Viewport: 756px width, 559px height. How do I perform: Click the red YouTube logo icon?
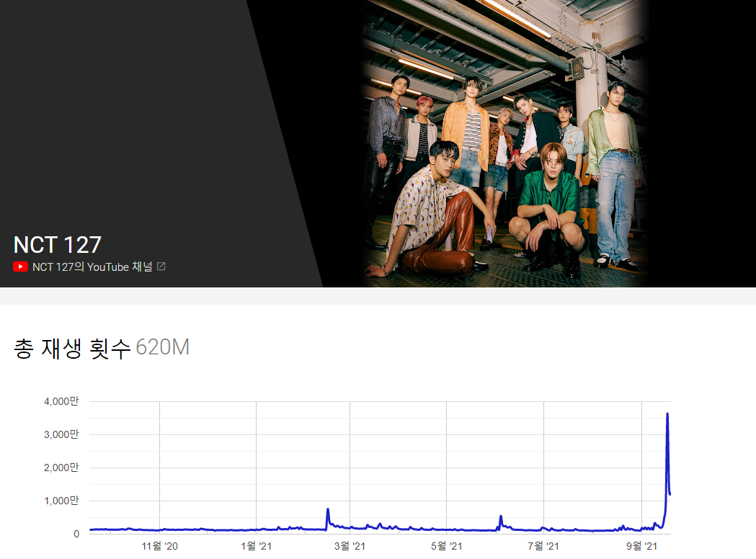(20, 267)
